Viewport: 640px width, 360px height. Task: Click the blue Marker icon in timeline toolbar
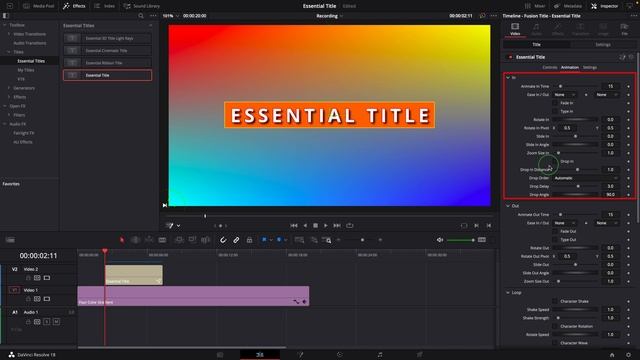[279, 240]
